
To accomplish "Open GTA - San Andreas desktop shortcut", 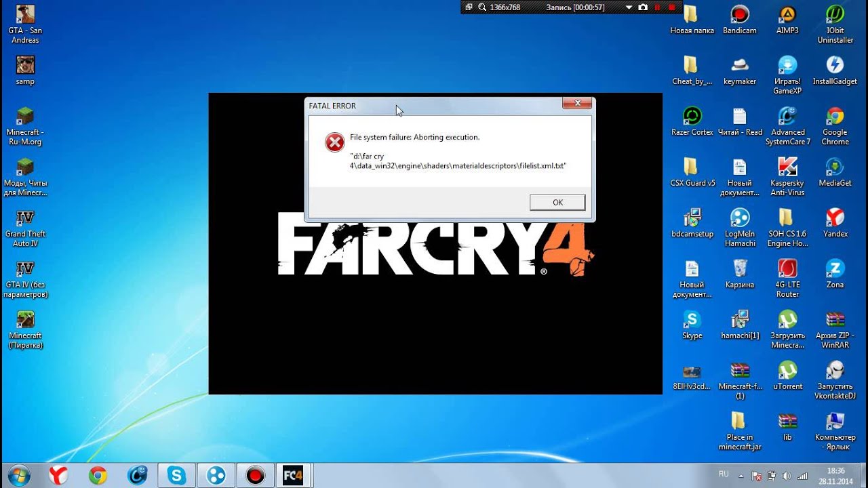I will click(25, 24).
